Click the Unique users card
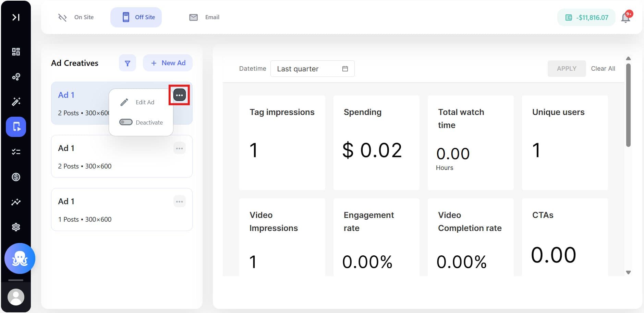 click(565, 143)
